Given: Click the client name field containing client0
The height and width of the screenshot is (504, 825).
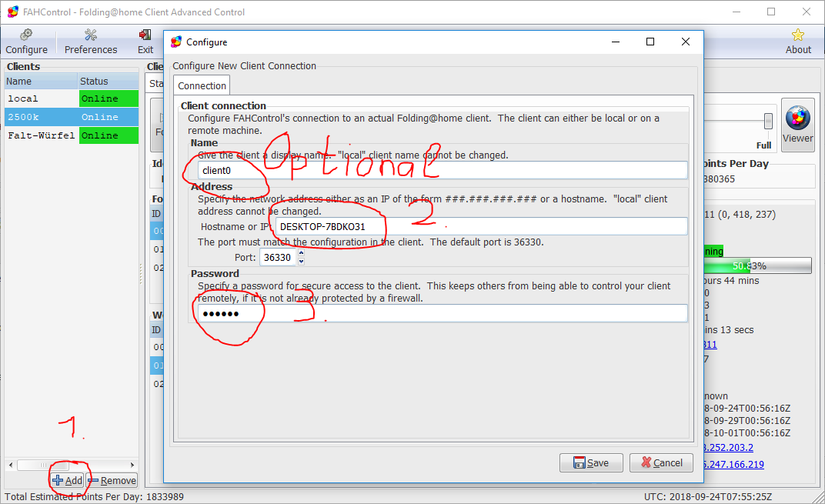Looking at the screenshot, I should pos(443,171).
